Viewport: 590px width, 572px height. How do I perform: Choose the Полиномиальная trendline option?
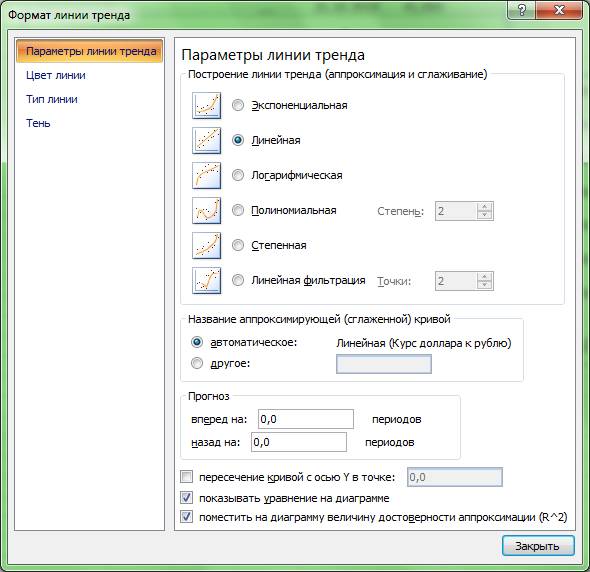[x=238, y=210]
